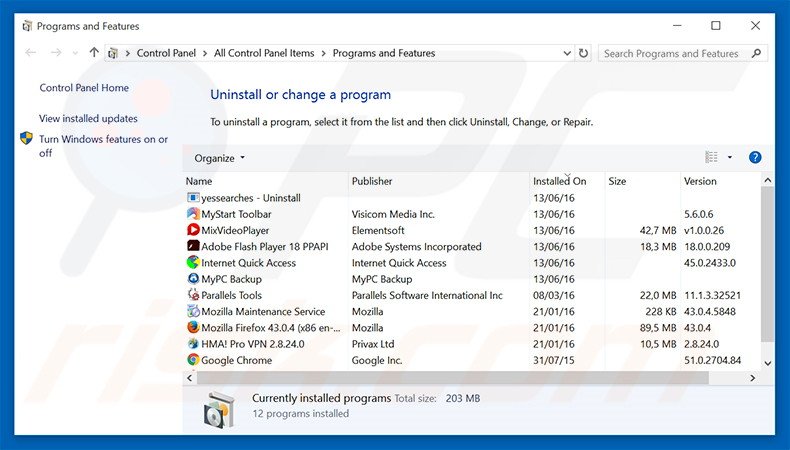Select the Mozilla Maintenance Service entry
The image size is (790, 450).
click(263, 311)
